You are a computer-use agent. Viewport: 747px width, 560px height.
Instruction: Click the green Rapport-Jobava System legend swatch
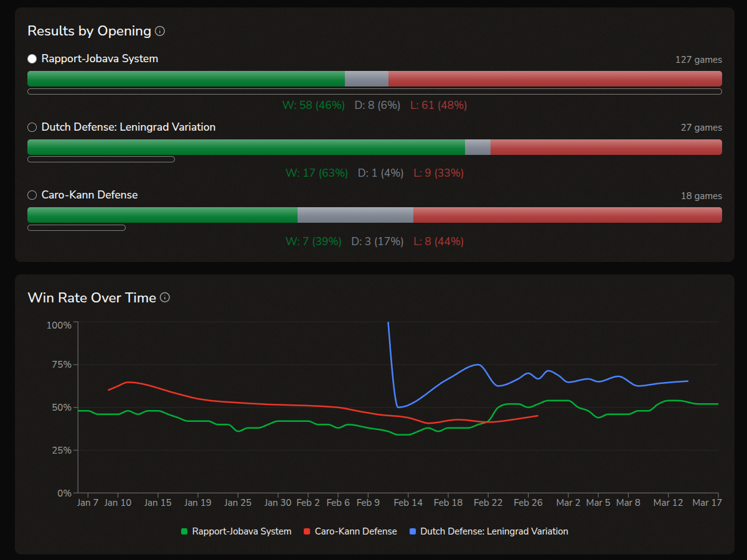point(184,531)
